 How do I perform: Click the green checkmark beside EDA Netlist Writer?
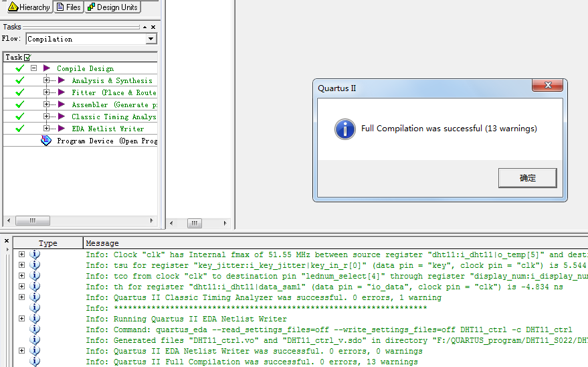coord(20,128)
